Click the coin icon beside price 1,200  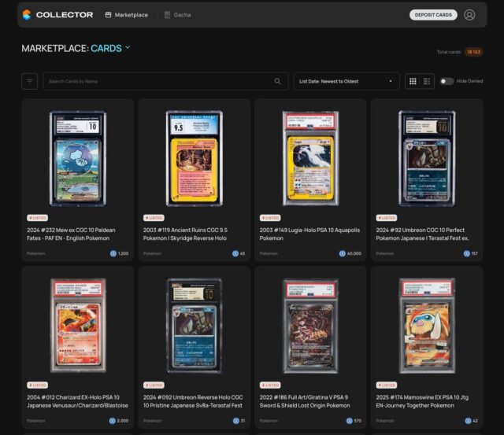coord(113,253)
